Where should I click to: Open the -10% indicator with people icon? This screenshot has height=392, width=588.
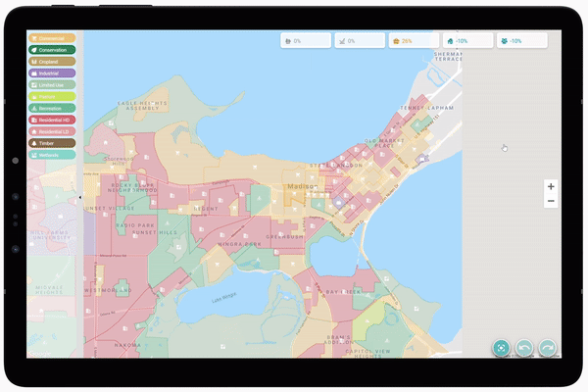tap(521, 40)
